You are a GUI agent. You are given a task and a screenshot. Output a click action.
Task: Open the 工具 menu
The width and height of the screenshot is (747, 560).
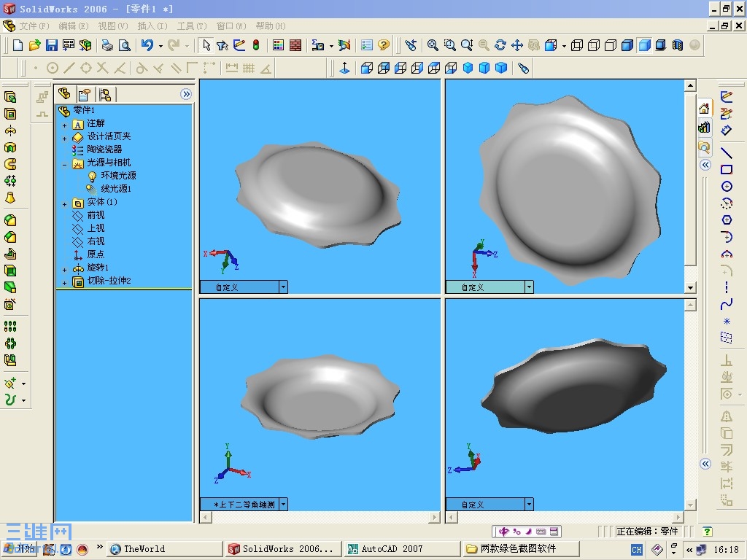point(192,26)
